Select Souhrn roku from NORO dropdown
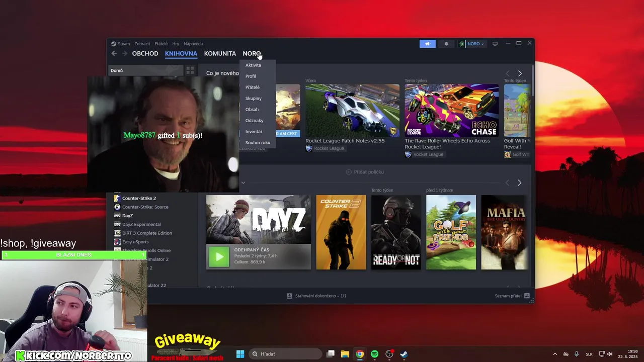The image size is (644, 362). click(x=258, y=142)
